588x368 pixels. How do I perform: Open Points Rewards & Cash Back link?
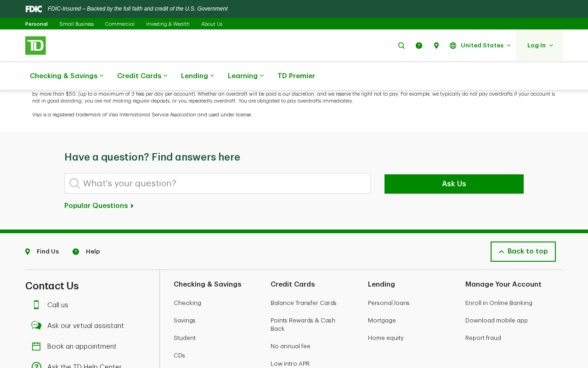tap(303, 325)
